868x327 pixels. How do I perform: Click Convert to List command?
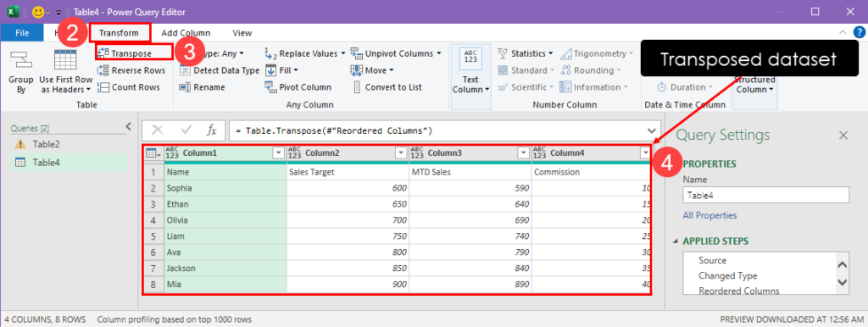coord(387,87)
